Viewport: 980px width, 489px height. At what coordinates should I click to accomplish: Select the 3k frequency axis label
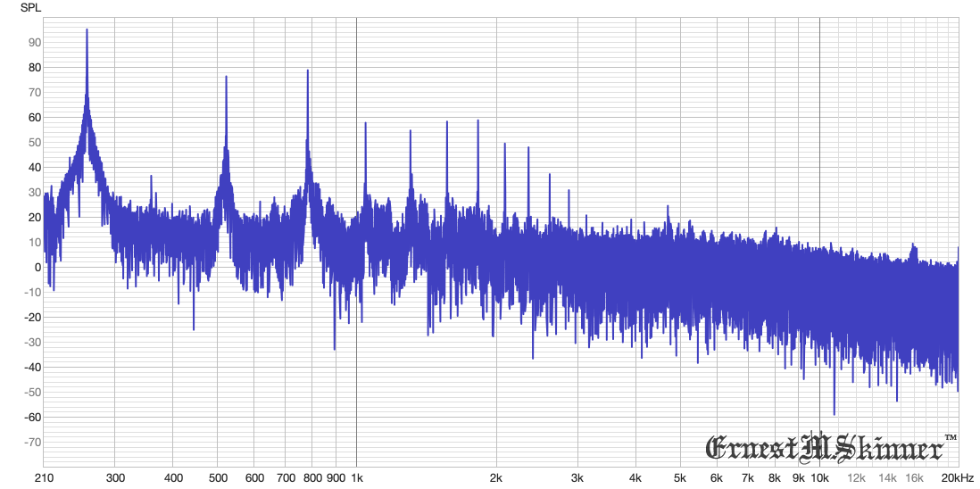[x=578, y=477]
